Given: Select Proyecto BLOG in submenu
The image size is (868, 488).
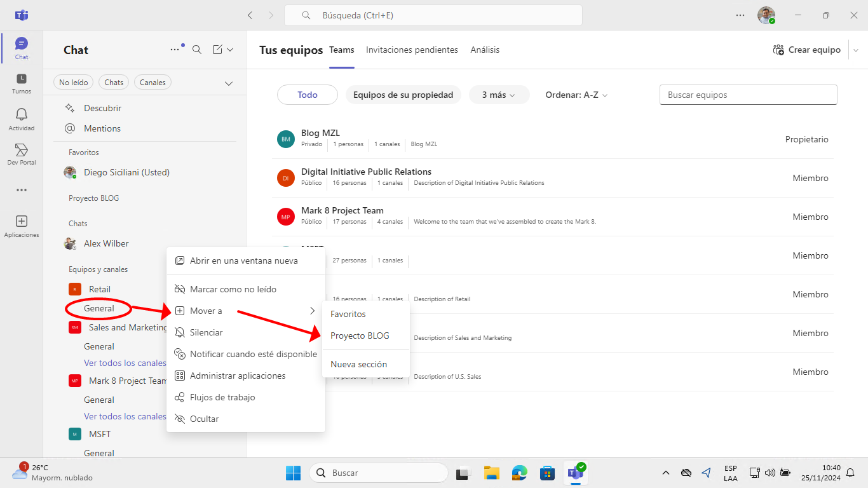Looking at the screenshot, I should pos(366,335).
